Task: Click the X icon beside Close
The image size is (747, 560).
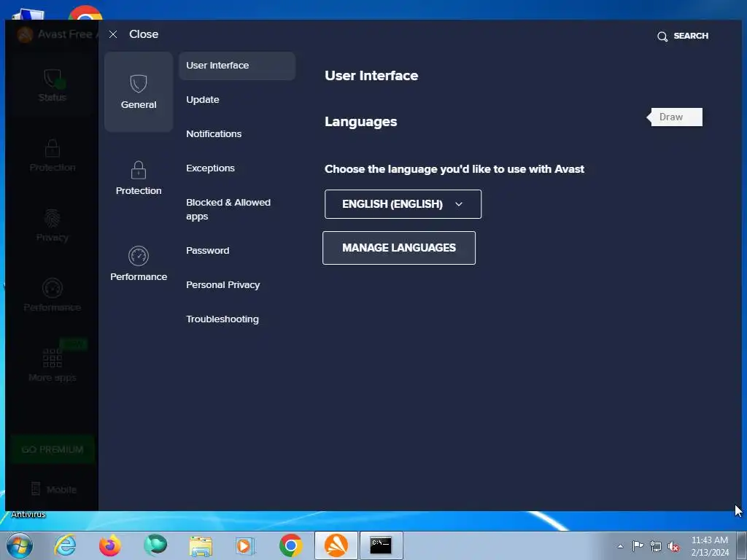Action: [x=113, y=34]
